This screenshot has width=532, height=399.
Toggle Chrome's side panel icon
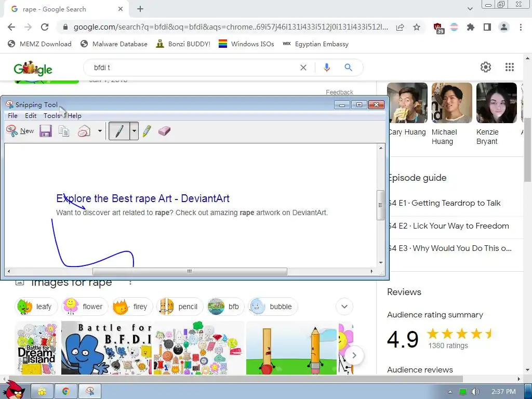[487, 27]
